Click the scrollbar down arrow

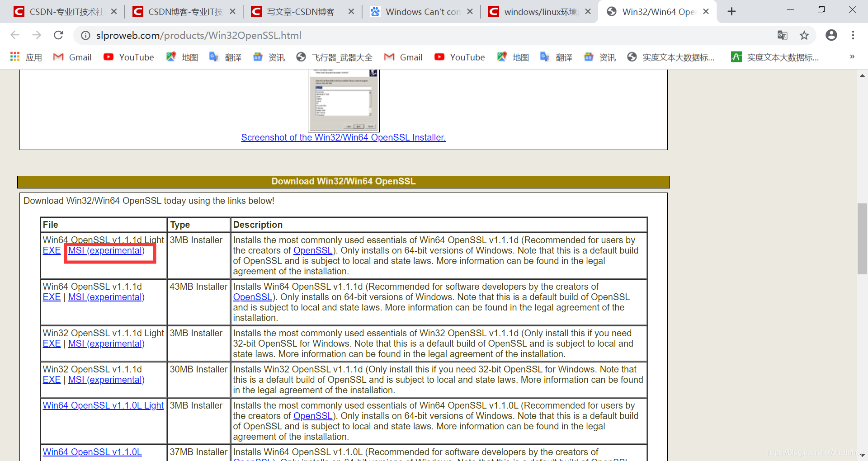point(862,455)
